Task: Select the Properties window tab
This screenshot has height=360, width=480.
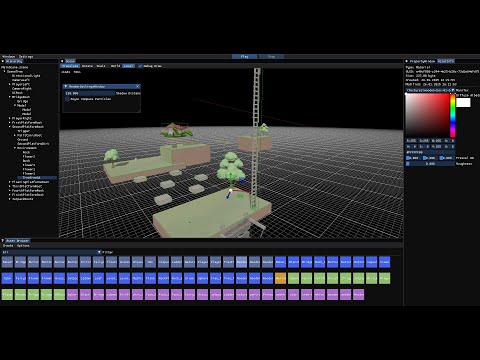Action: [x=422, y=61]
